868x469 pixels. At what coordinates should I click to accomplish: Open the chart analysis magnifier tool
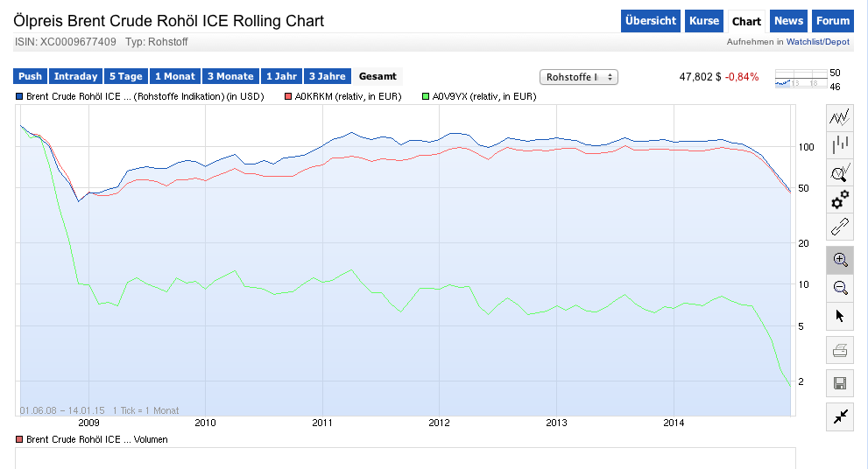click(x=840, y=172)
